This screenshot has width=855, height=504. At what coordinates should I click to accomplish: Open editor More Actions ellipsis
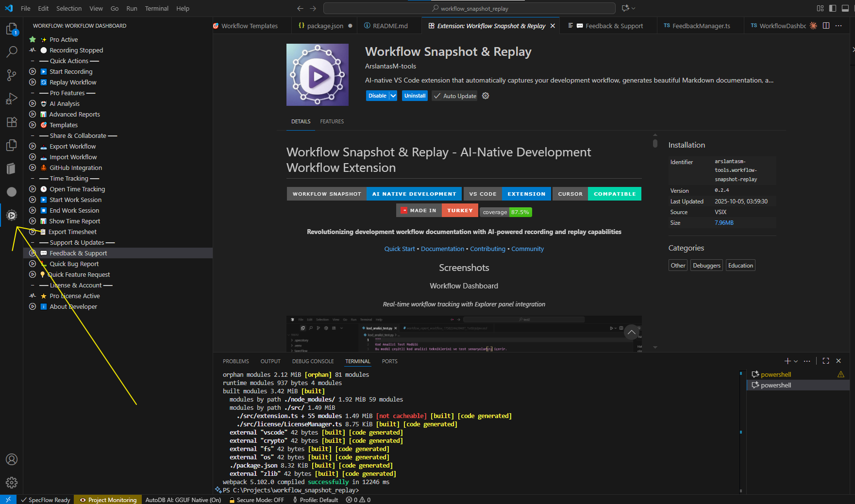[x=838, y=26]
